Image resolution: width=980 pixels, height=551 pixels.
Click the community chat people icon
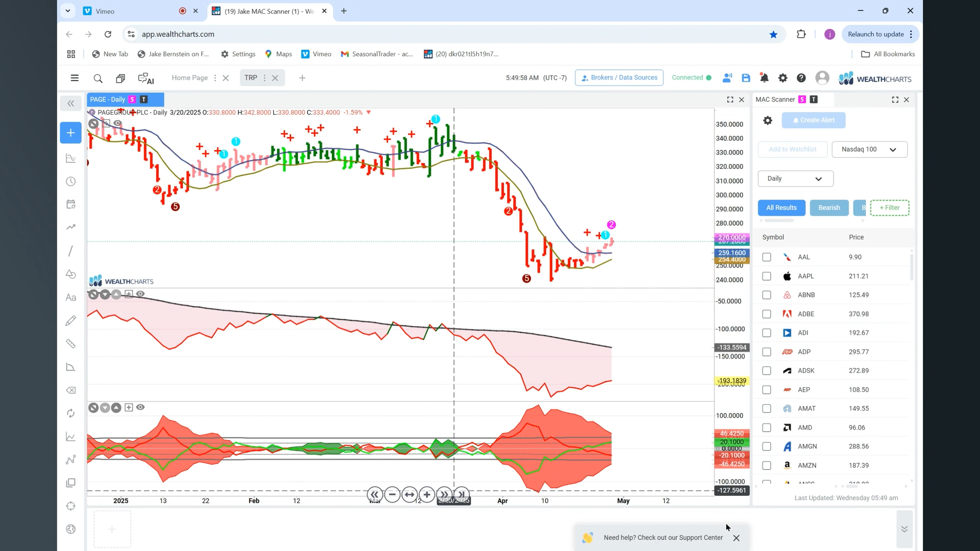click(727, 78)
